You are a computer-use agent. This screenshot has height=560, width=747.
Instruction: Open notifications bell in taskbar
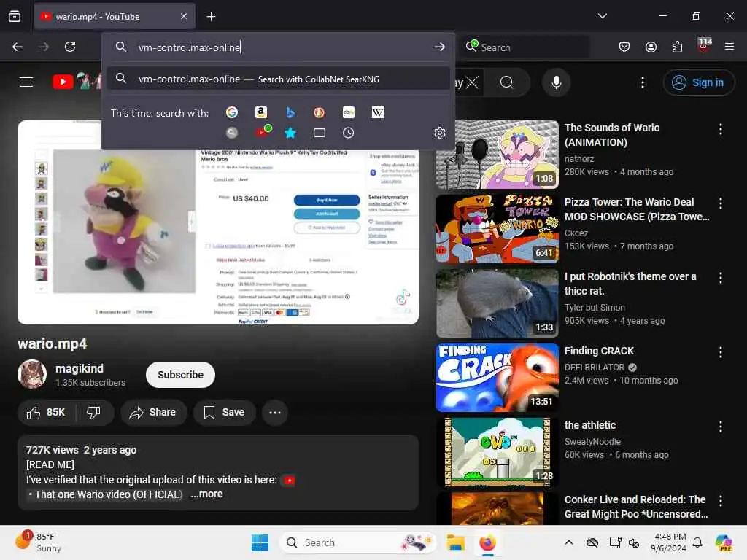point(697,542)
